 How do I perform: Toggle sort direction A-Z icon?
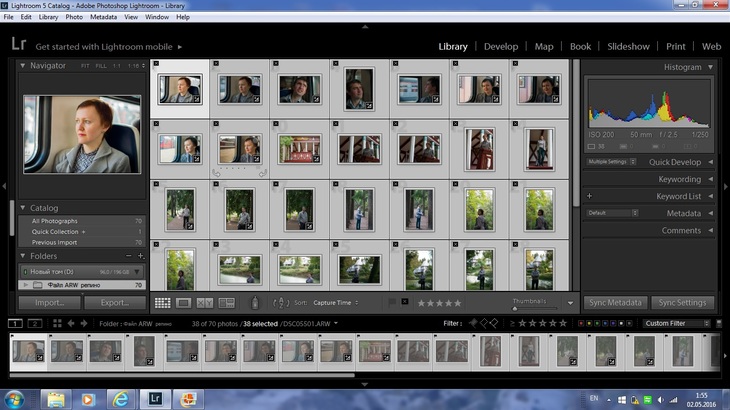coord(281,303)
